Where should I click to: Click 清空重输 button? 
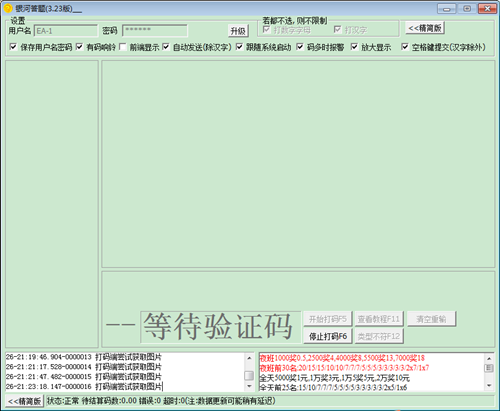point(431,319)
